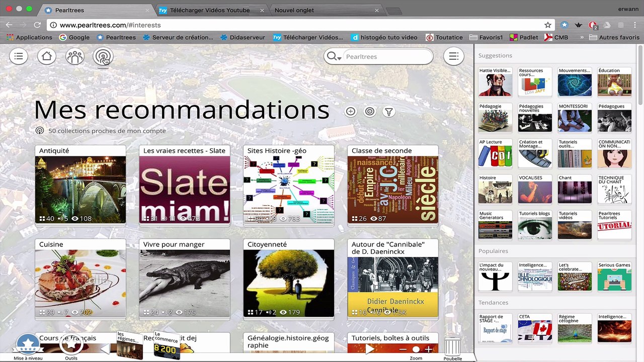Open the Applications bookmark shortcut
The image size is (644, 362).
(x=29, y=37)
